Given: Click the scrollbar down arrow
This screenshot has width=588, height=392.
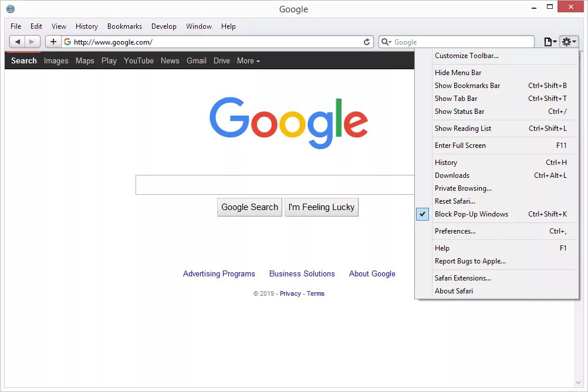Looking at the screenshot, I should [x=577, y=382].
